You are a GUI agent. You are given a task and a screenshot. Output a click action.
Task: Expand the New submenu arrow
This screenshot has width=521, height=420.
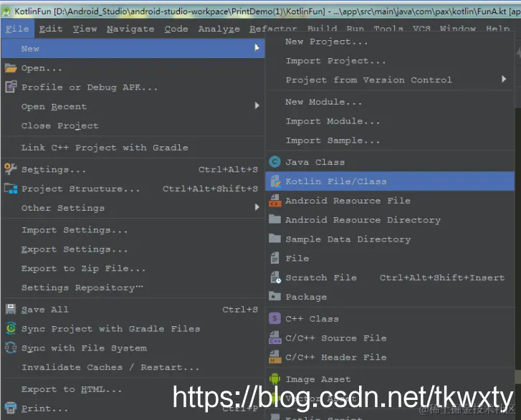click(257, 48)
